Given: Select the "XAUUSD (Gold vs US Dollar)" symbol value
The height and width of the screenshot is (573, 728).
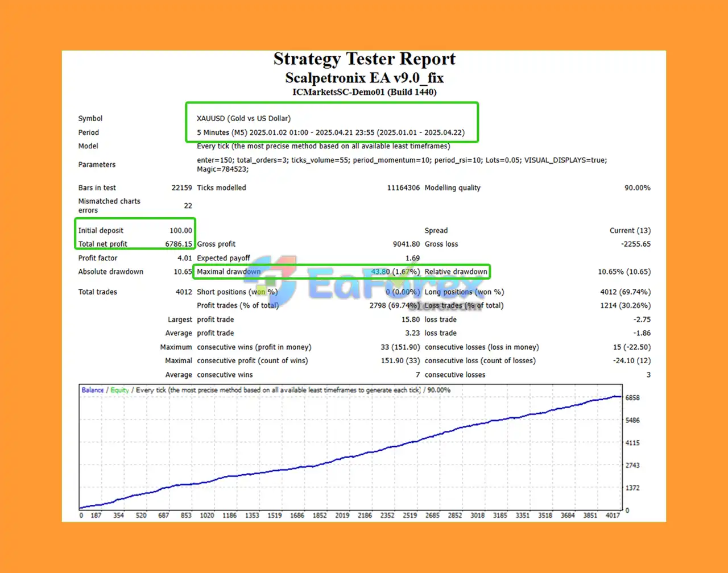Looking at the screenshot, I should [x=243, y=119].
